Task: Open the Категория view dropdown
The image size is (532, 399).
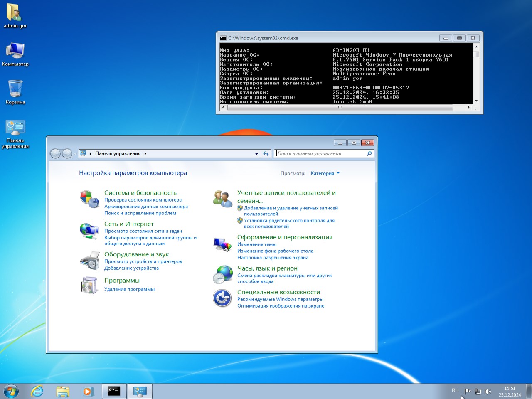Action: click(x=325, y=173)
